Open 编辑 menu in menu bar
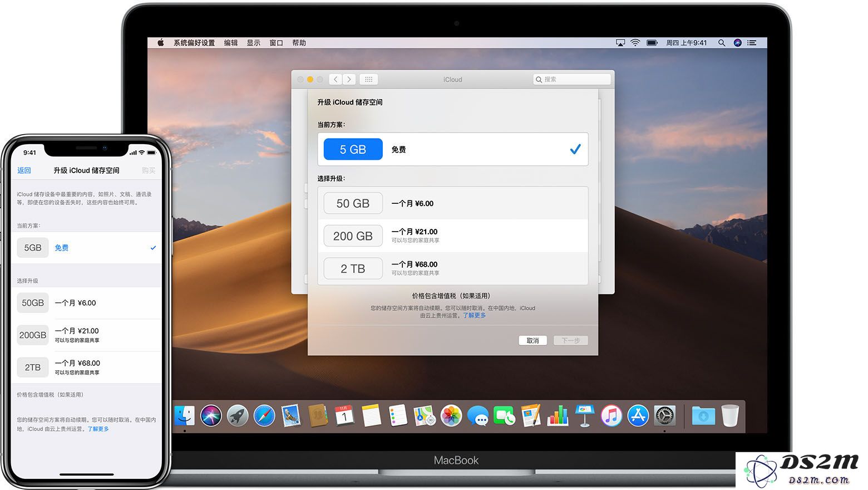This screenshot has width=868, height=490. point(231,43)
